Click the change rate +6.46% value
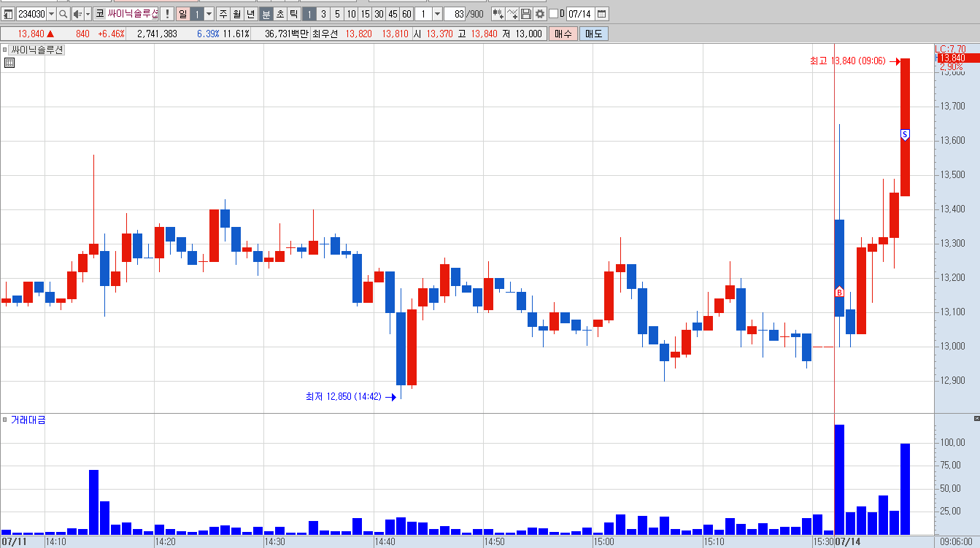The height and width of the screenshot is (548, 980). 111,34
